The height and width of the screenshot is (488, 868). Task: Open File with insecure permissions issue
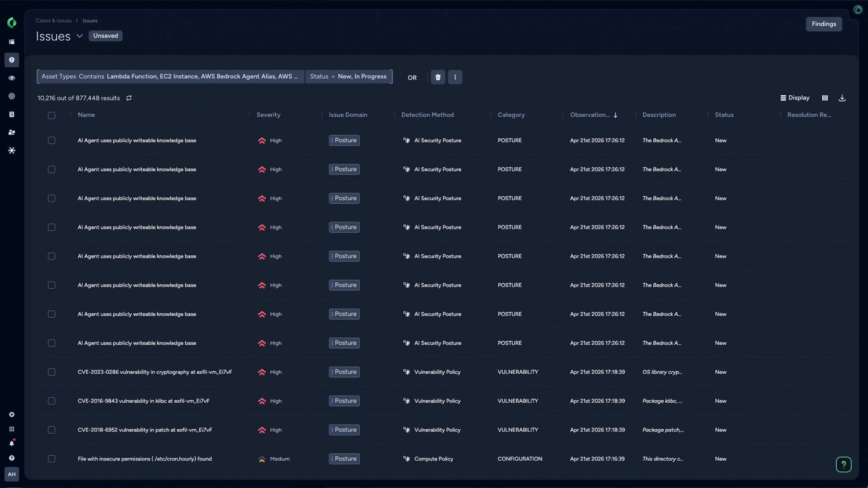pos(145,459)
